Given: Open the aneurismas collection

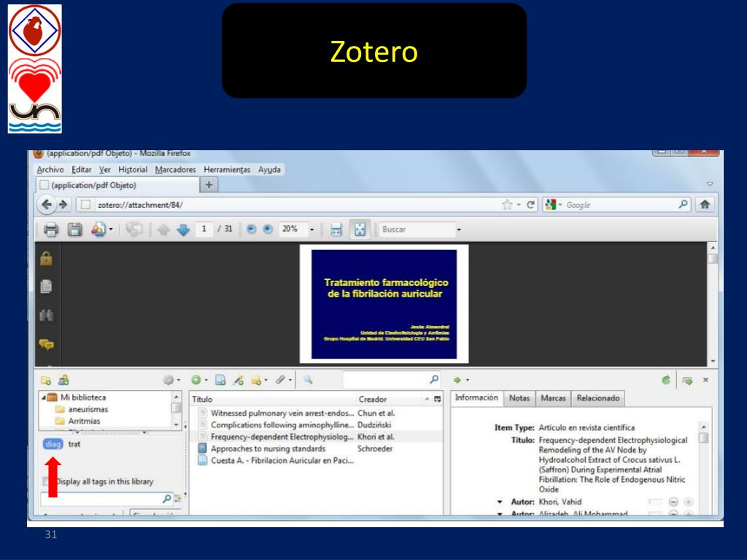Looking at the screenshot, I should pyautogui.click(x=88, y=409).
